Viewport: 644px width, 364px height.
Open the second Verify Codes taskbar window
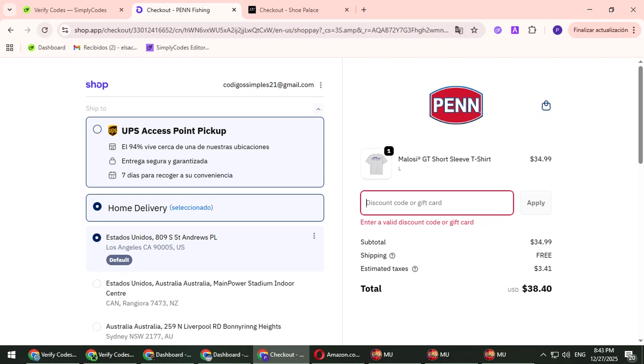coord(110,355)
